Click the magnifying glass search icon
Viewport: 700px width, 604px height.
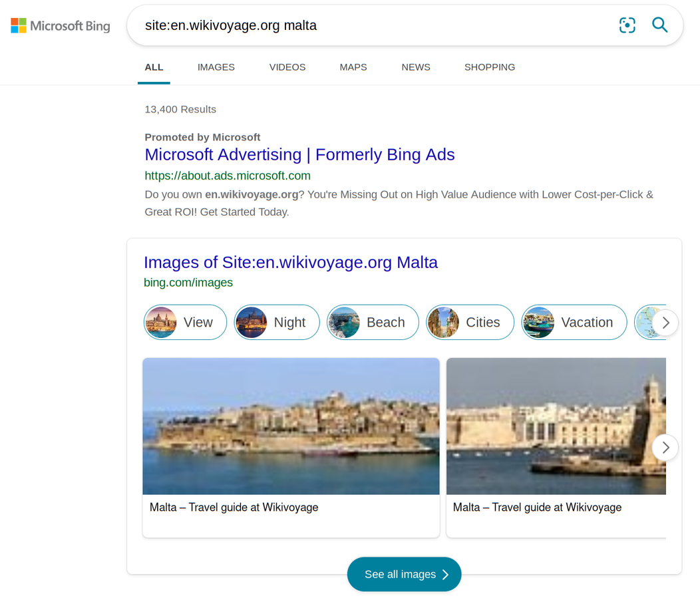(x=660, y=25)
